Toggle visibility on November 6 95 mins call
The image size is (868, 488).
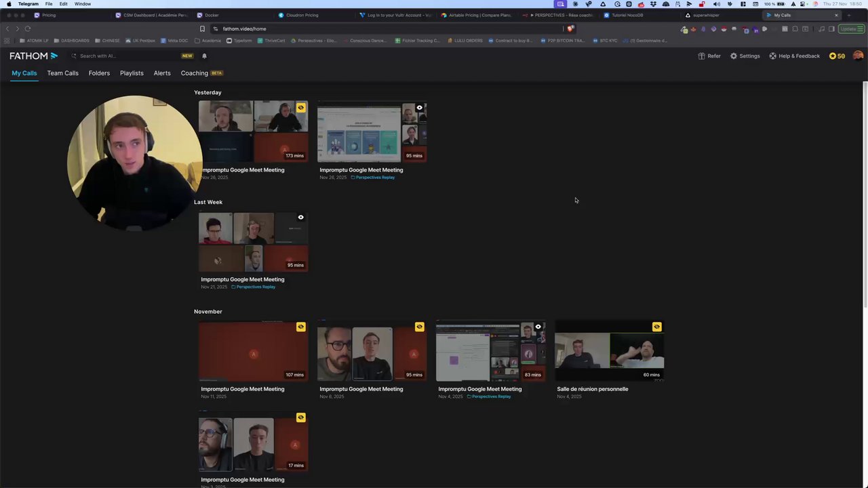coord(419,327)
